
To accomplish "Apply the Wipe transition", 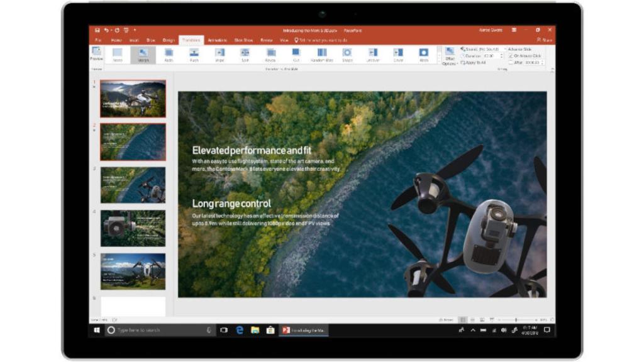I will [x=219, y=55].
